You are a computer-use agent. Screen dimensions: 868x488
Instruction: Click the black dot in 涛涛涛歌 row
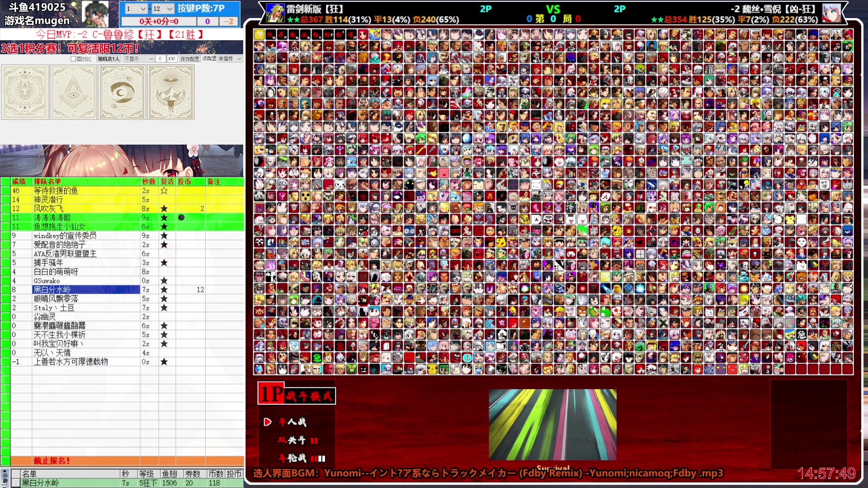click(x=181, y=217)
